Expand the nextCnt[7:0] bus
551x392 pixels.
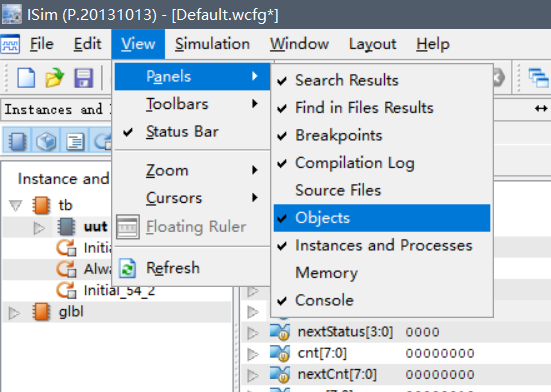(x=253, y=375)
